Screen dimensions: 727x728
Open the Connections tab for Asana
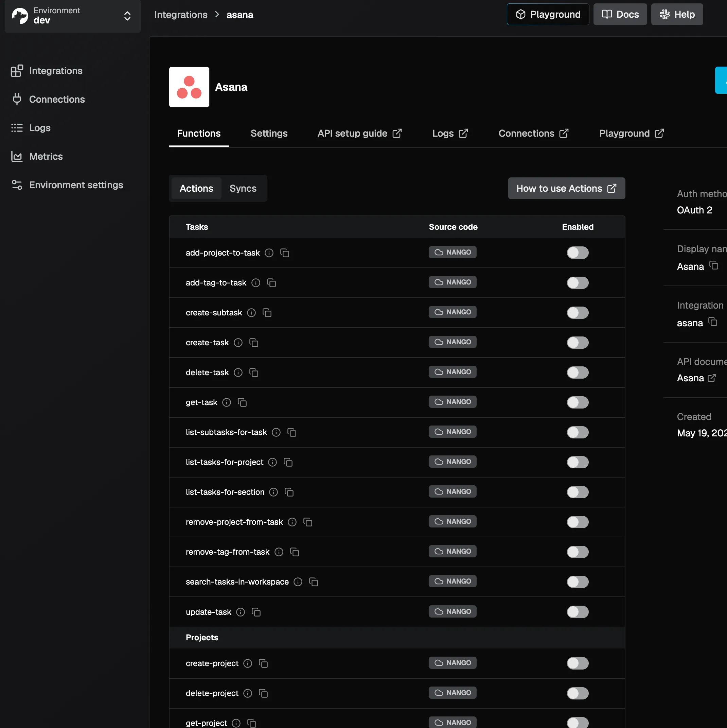click(x=533, y=133)
